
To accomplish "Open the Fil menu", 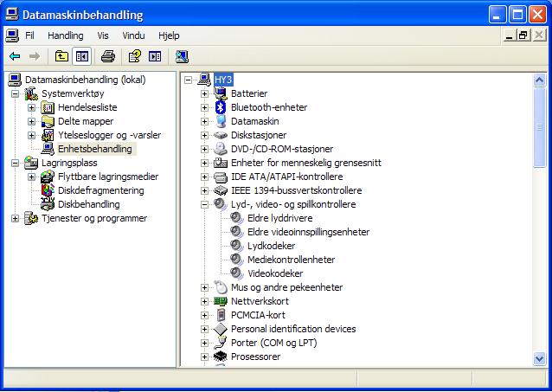I will coord(29,35).
